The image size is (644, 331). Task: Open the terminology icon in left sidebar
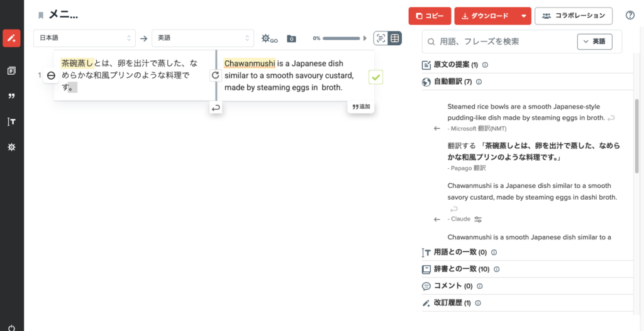(x=11, y=121)
